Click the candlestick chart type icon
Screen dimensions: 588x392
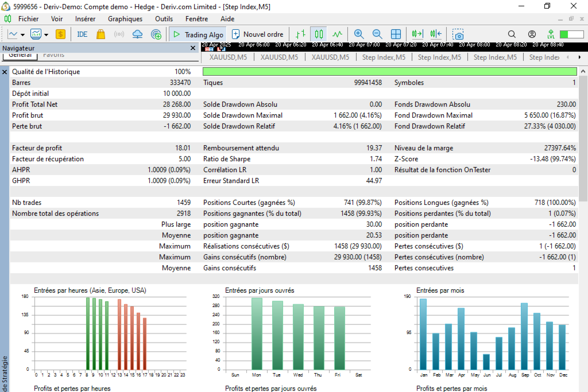click(x=319, y=34)
